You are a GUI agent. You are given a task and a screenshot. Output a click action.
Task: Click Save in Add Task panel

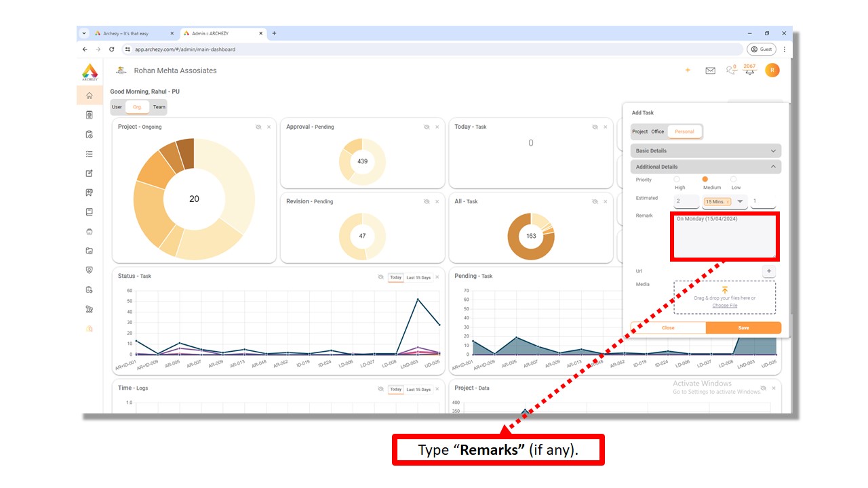point(743,327)
